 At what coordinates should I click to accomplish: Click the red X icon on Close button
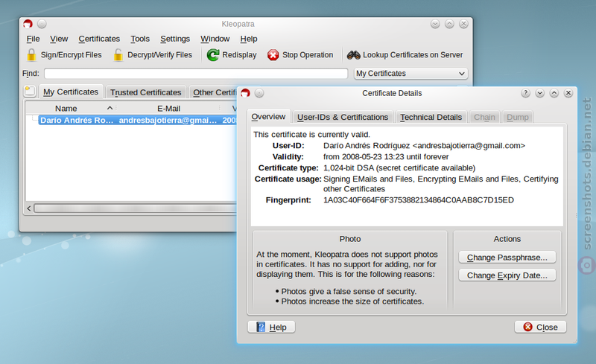(x=528, y=327)
